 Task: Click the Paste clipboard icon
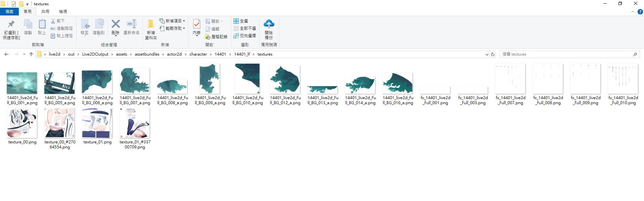(x=42, y=24)
